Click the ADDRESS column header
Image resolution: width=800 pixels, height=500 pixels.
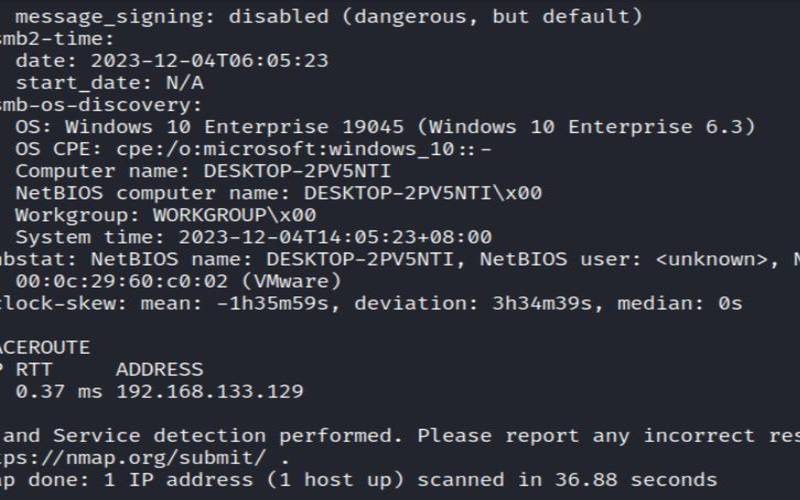click(x=159, y=369)
